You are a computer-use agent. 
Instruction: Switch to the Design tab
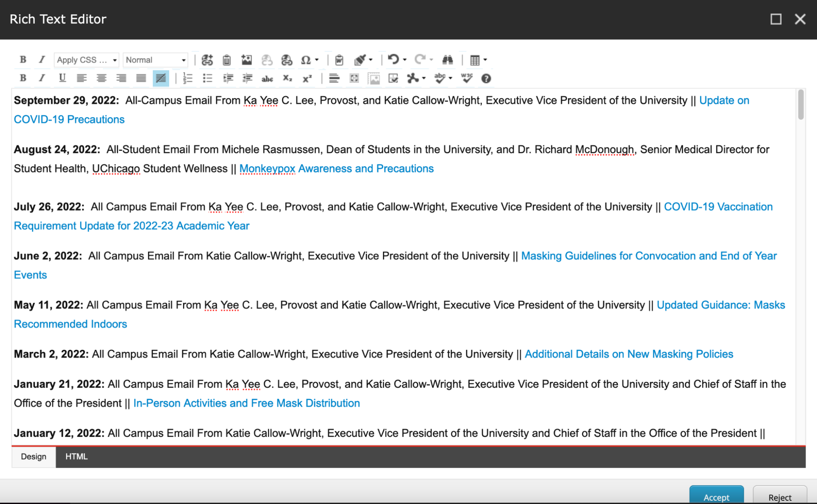[34, 457]
